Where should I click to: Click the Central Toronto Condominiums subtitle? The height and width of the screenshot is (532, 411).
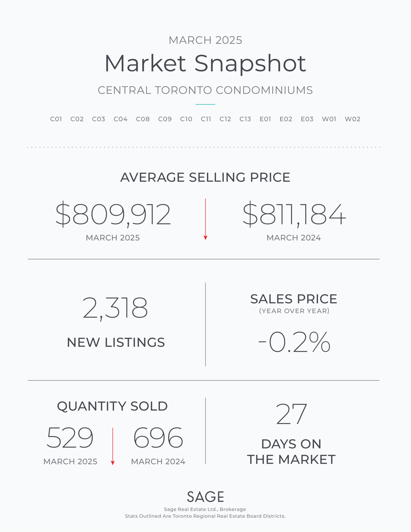pos(205,90)
